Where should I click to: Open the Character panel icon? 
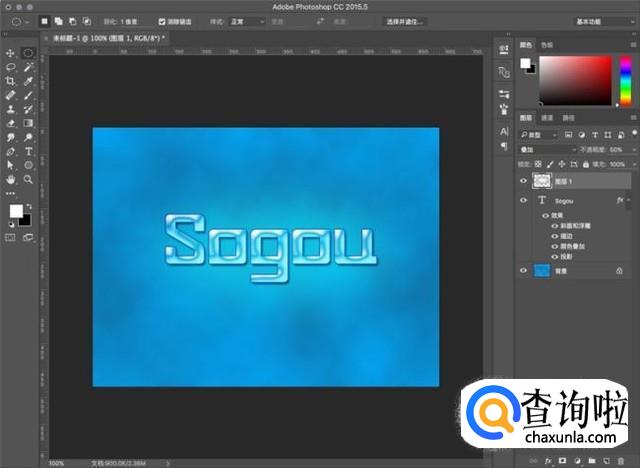point(503,131)
